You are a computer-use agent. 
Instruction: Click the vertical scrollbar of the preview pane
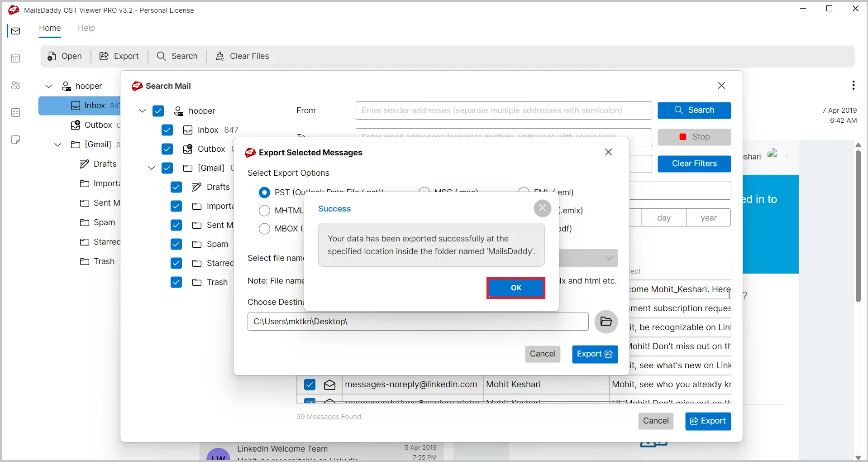858,226
